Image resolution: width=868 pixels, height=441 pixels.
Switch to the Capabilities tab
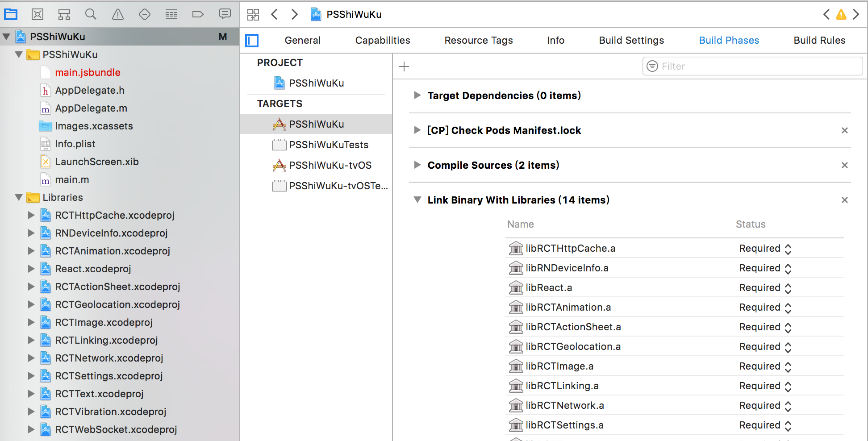383,40
